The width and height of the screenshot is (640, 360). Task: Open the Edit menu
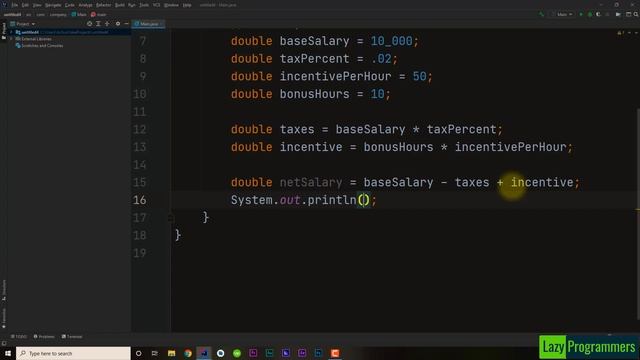click(x=25, y=5)
